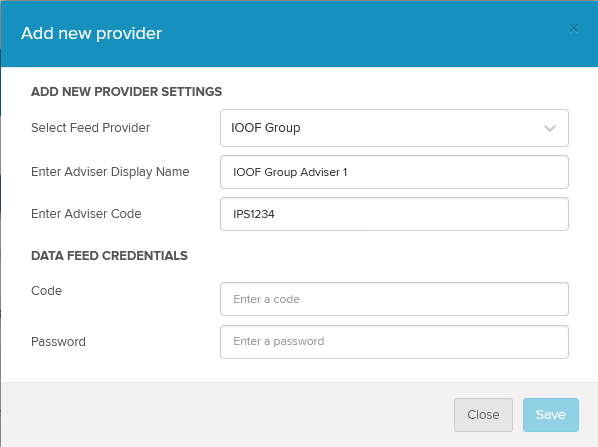Close the Add new provider dialog with the X
The image size is (598, 447).
(x=573, y=29)
